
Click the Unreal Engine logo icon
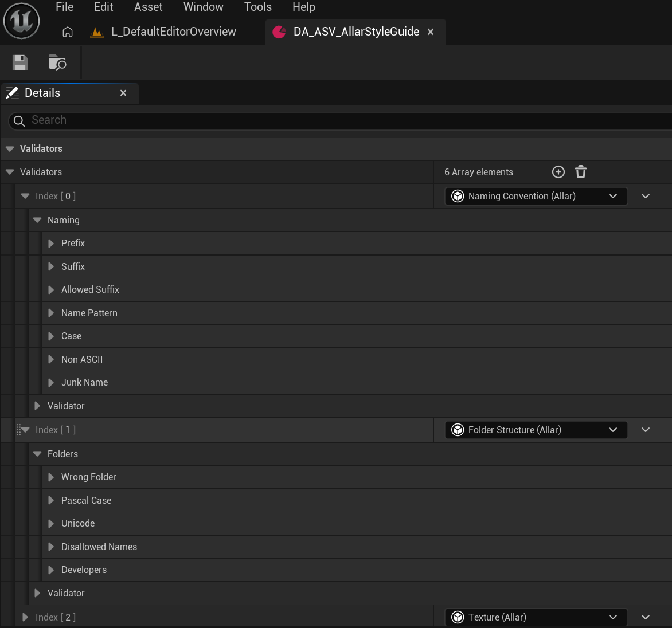[21, 21]
